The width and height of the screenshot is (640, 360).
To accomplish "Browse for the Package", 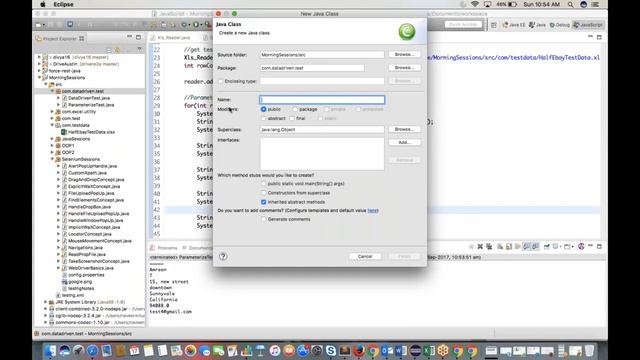I will tap(404, 68).
